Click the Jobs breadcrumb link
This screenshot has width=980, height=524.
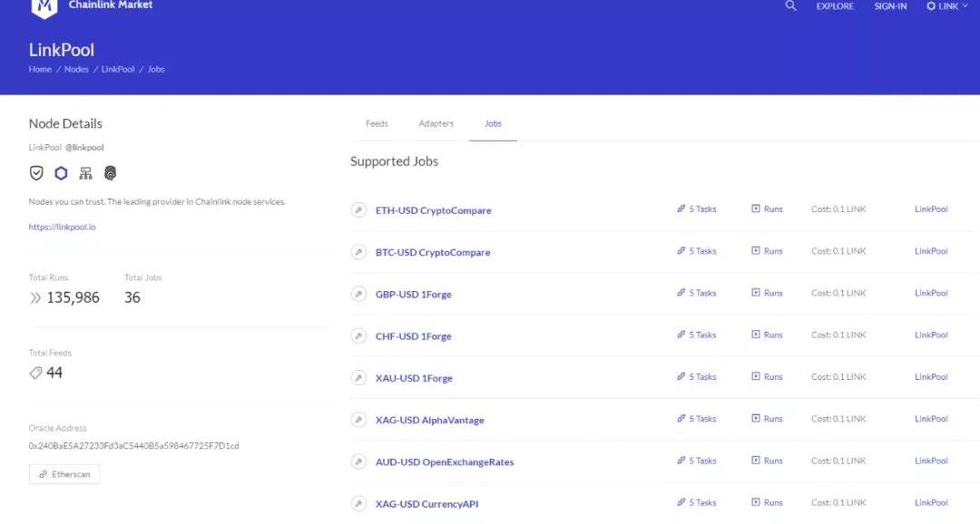click(156, 69)
